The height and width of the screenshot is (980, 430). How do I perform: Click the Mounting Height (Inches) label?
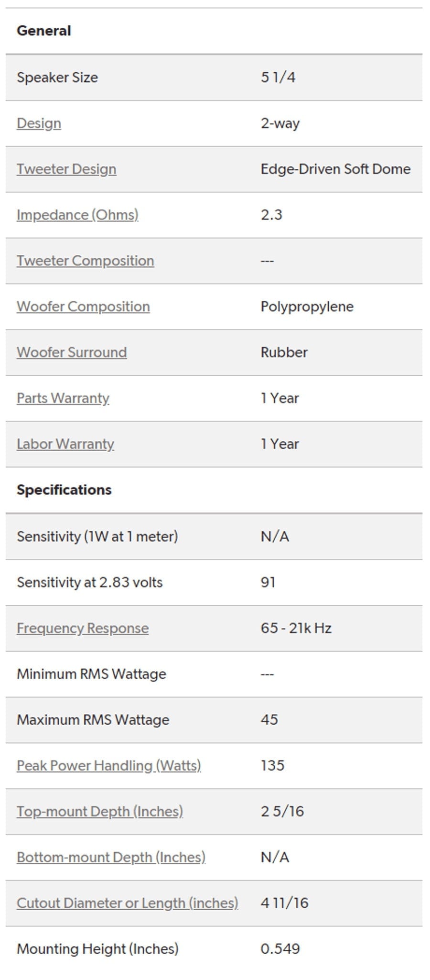point(97,949)
